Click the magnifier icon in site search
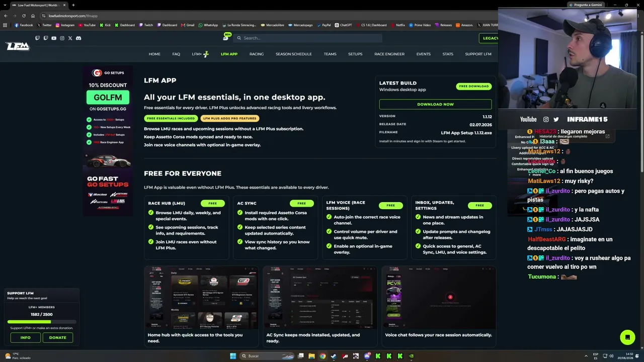Viewport: 644px width, 362px height. [x=239, y=38]
